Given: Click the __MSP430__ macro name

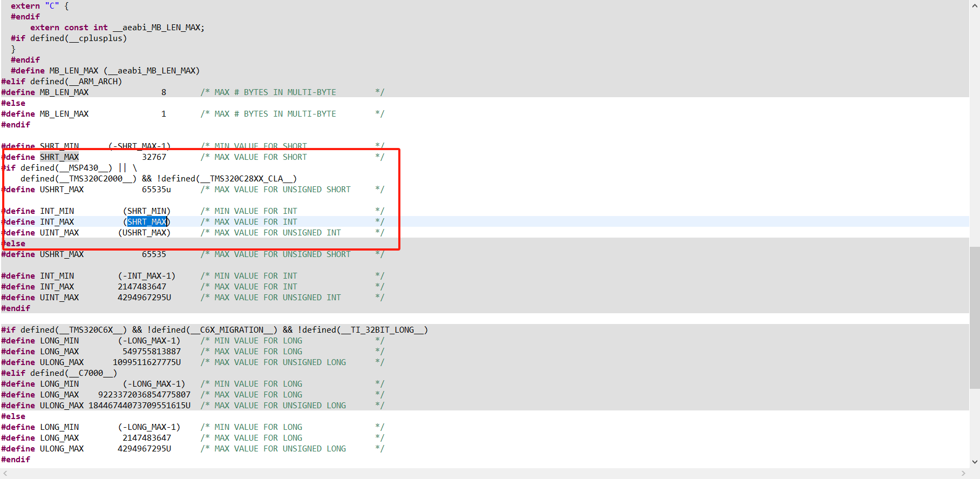Looking at the screenshot, I should [x=84, y=168].
